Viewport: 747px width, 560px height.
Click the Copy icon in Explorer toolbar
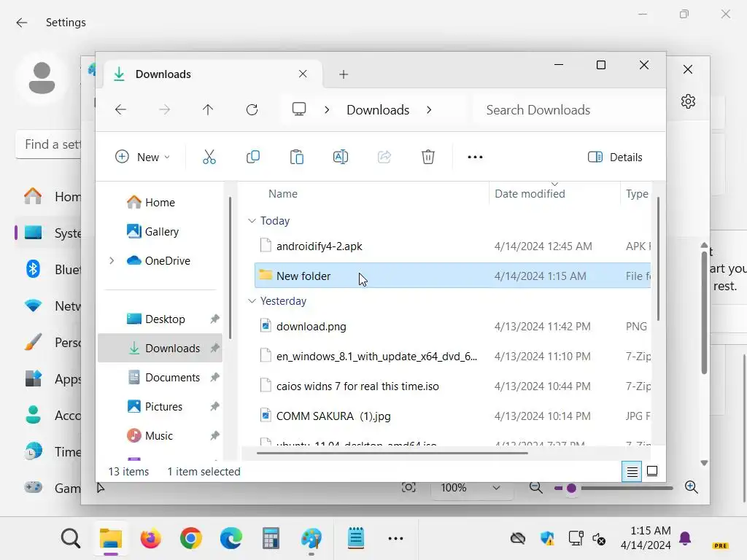253,157
